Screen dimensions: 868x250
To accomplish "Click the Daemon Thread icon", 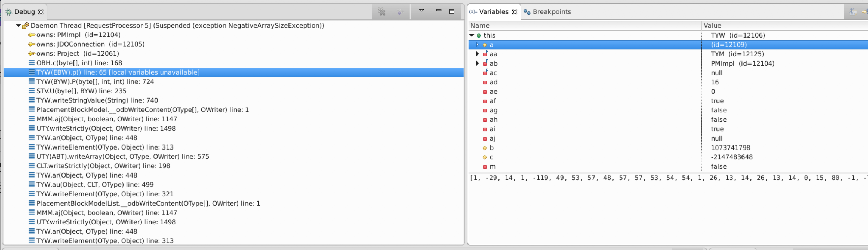I will [x=26, y=26].
